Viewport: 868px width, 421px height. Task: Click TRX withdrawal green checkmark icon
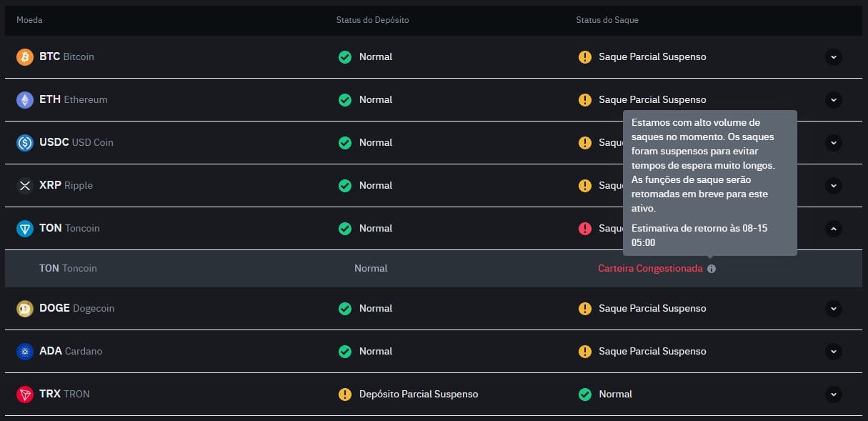(x=585, y=394)
